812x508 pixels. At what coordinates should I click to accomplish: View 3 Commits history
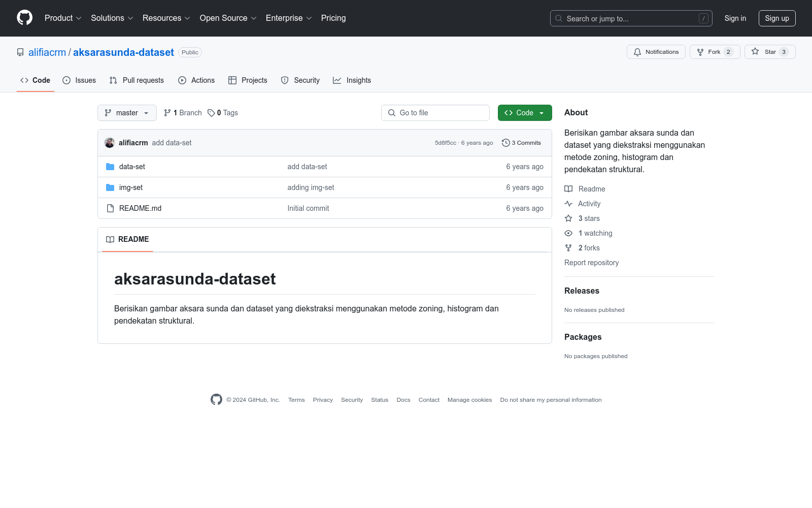(x=521, y=143)
